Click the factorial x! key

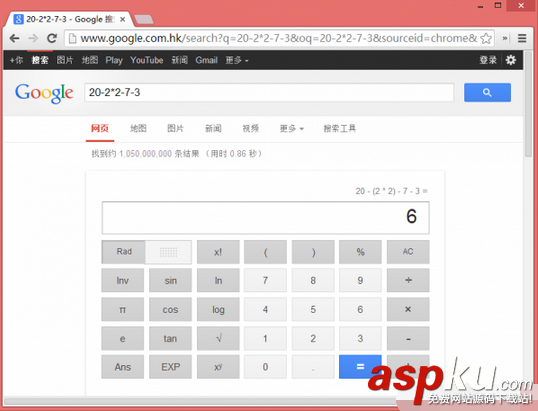tap(218, 252)
